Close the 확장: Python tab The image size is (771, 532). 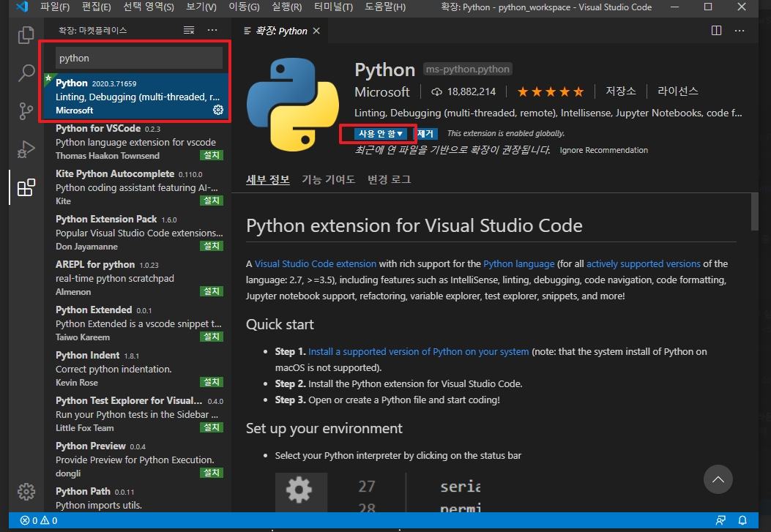[316, 31]
